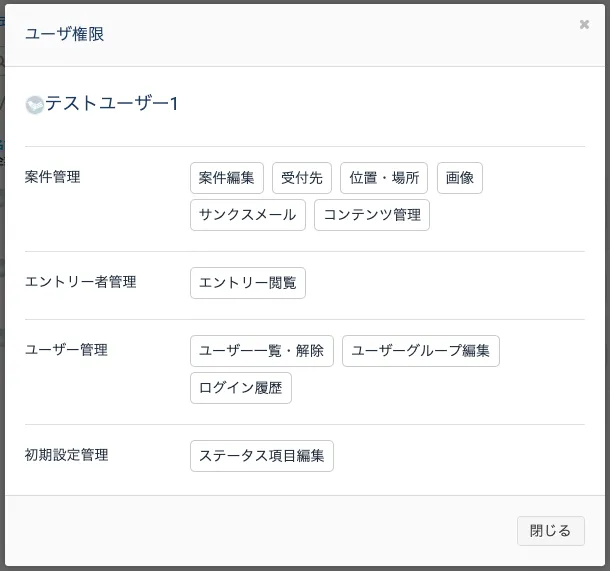610x571 pixels.
Task: Click the 案件管理 section label
Action: click(x=53, y=177)
